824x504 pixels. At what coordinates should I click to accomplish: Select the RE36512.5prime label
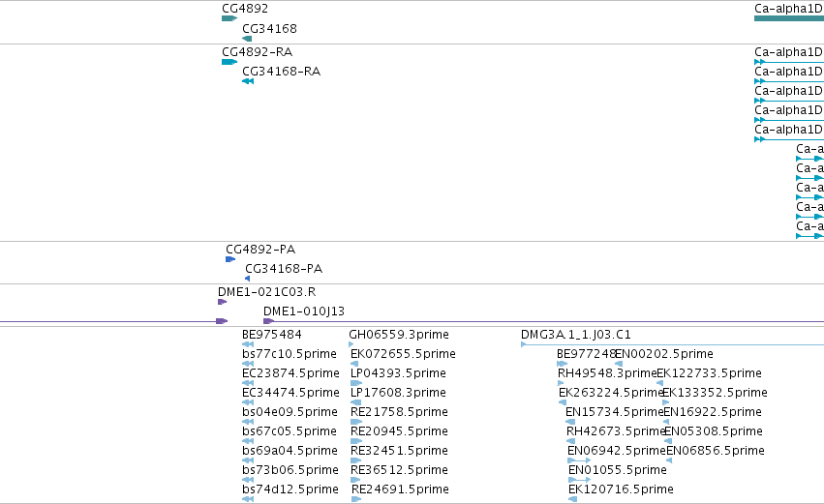pyautogui.click(x=399, y=470)
